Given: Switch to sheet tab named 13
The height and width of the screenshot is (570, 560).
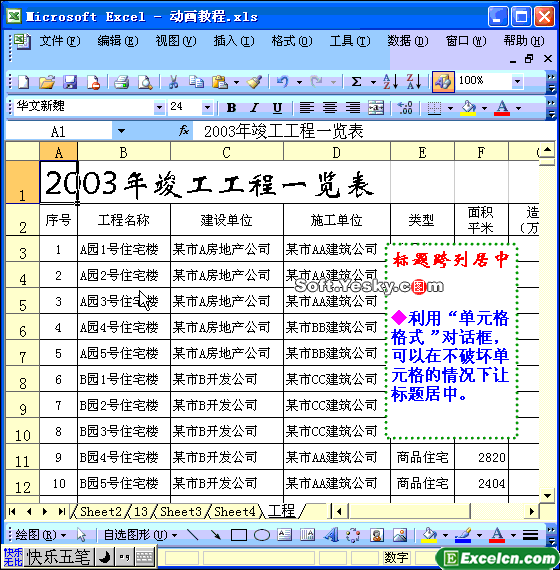Looking at the screenshot, I should tap(141, 512).
